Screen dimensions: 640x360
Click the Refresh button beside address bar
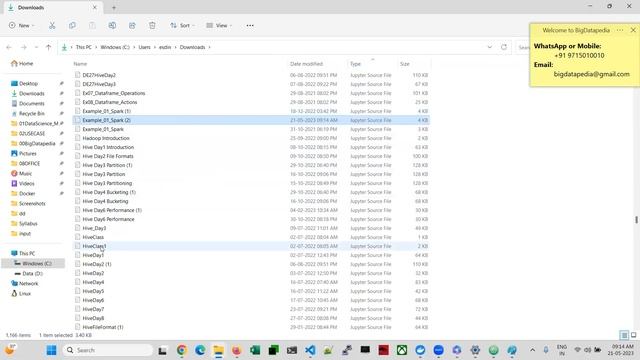point(504,47)
